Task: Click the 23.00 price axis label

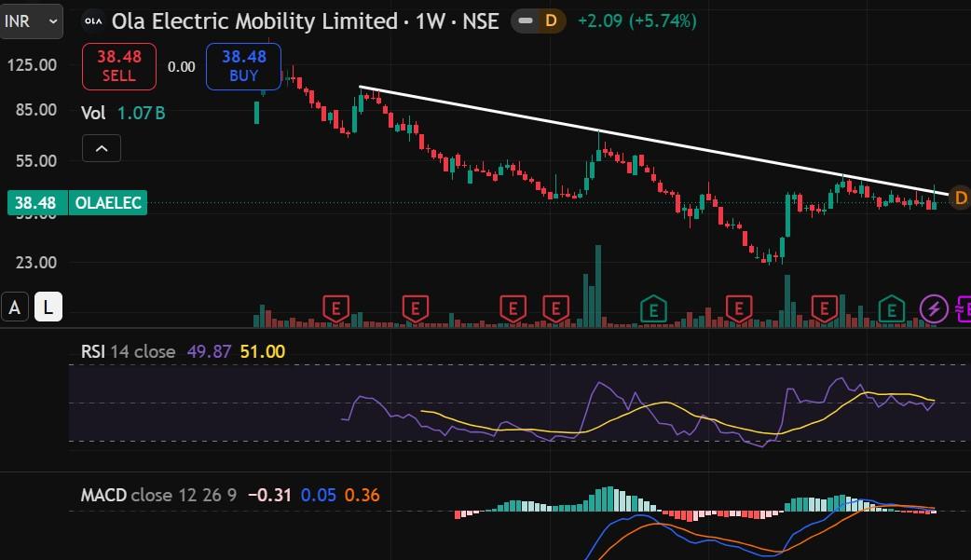Action: [36, 263]
